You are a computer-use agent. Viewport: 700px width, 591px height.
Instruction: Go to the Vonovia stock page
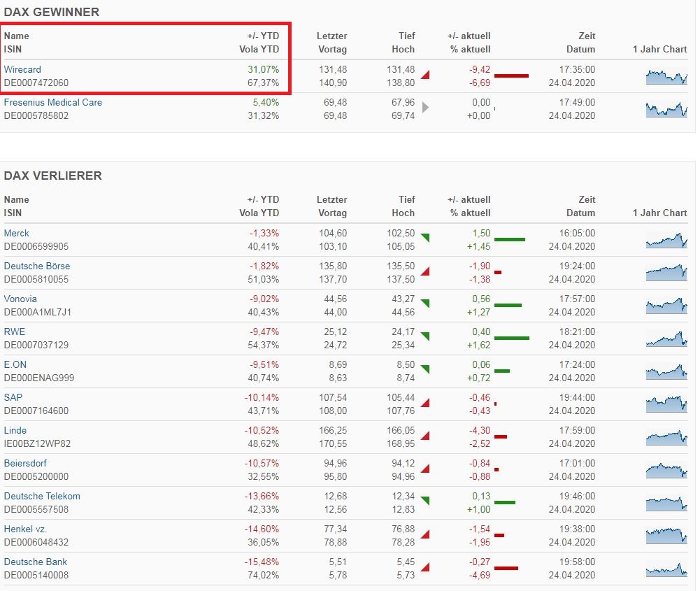(21, 299)
